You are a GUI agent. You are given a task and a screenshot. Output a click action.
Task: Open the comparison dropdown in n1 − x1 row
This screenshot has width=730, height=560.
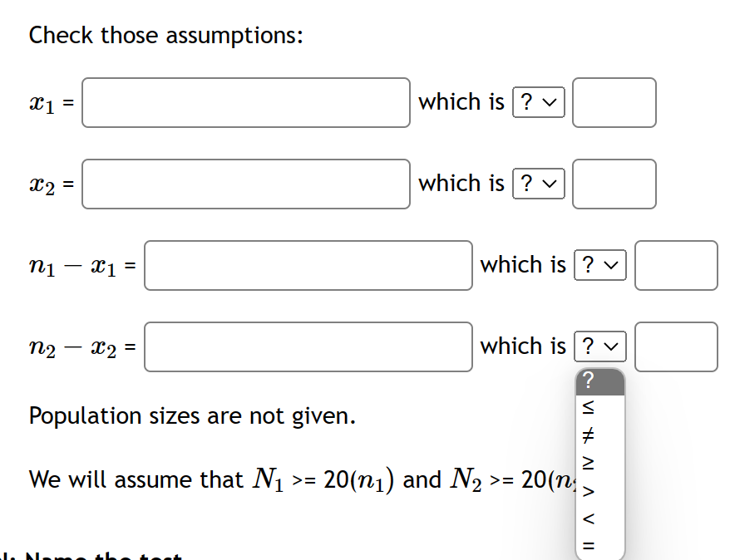tap(600, 265)
